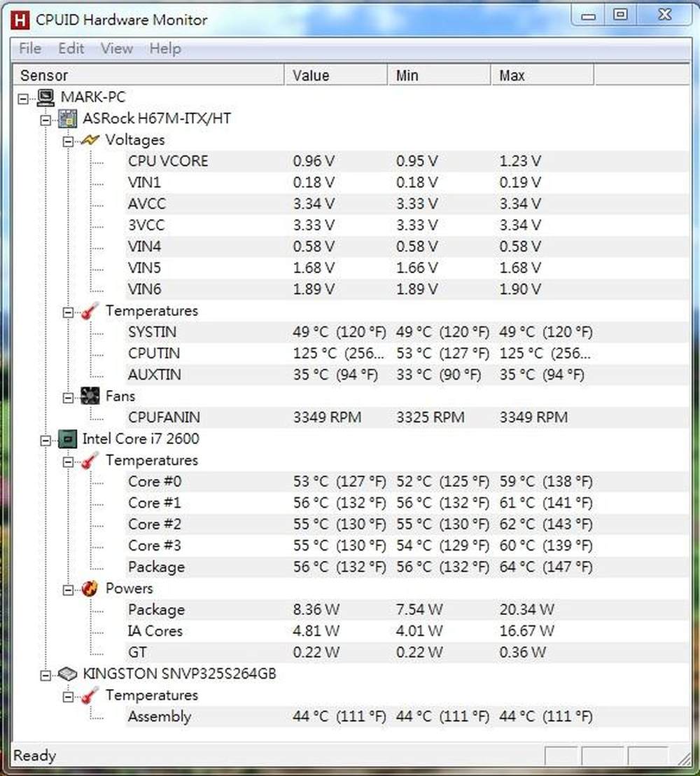Select the AVCC voltage row
This screenshot has height=776, width=700.
[x=407, y=204]
